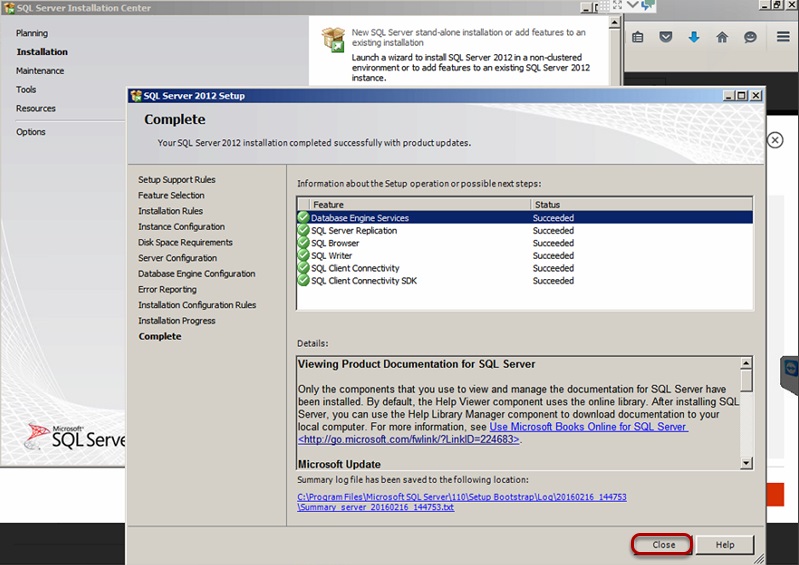Click Installation Progress step
This screenshot has width=799, height=565.
176,320
